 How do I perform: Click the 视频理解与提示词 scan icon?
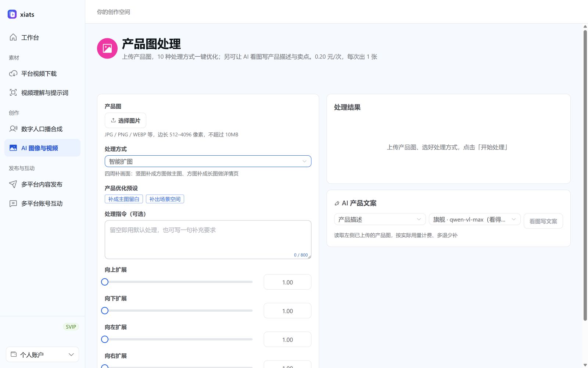pos(13,92)
